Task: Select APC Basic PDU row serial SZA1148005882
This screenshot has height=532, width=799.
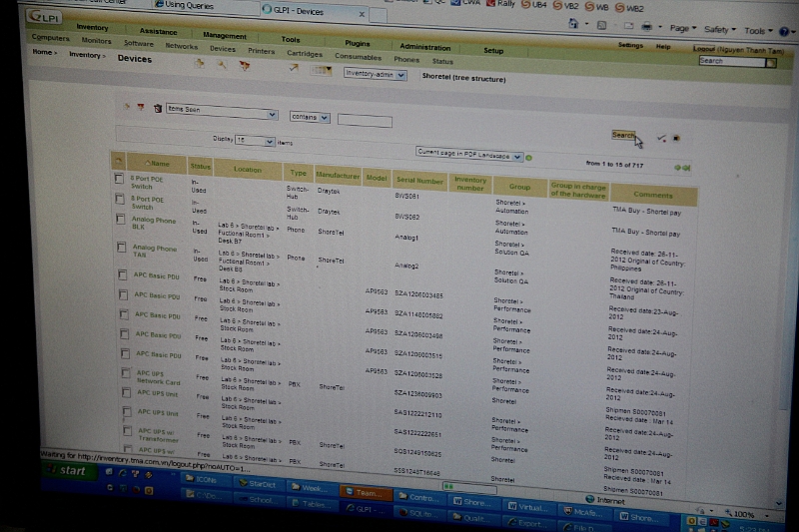Action: click(x=123, y=294)
